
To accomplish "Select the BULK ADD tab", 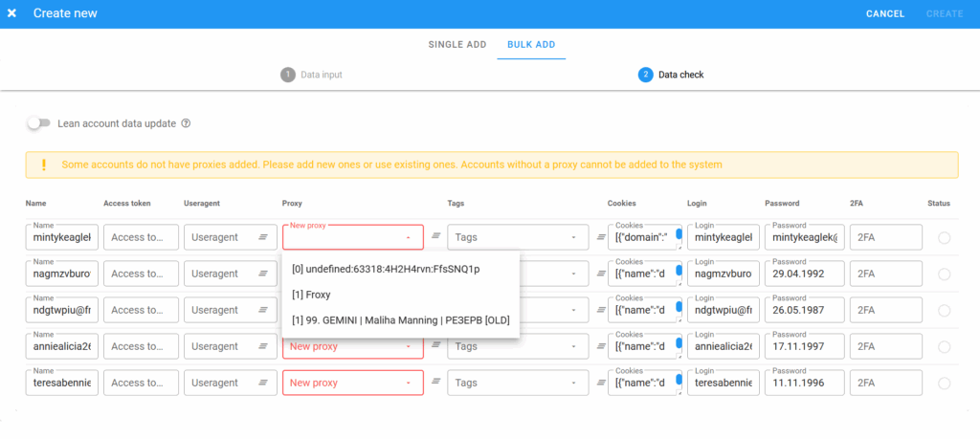I will pyautogui.click(x=531, y=45).
